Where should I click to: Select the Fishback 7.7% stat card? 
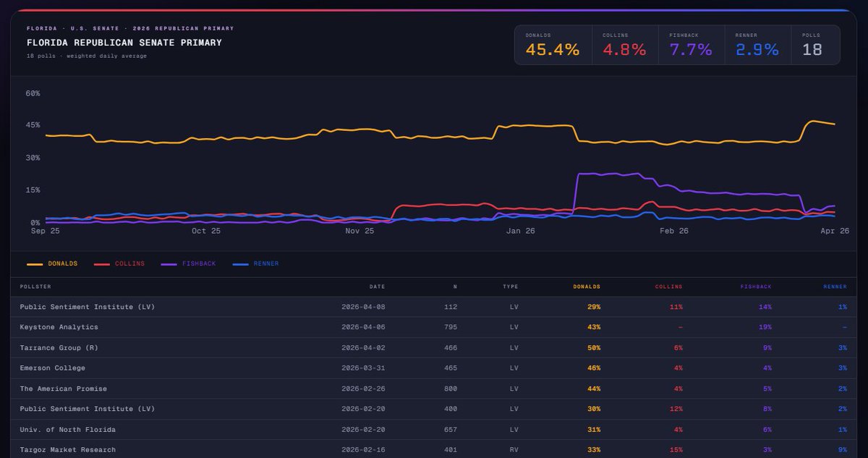coord(692,45)
